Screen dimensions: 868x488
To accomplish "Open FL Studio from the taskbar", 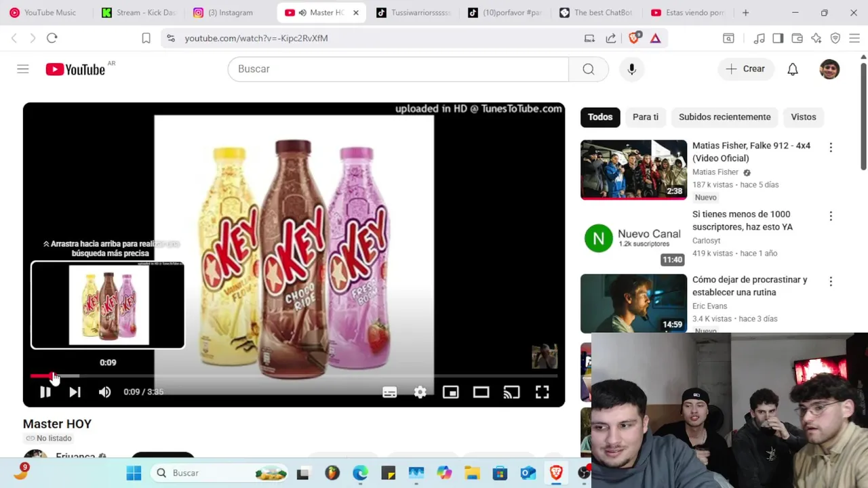I will (x=332, y=473).
